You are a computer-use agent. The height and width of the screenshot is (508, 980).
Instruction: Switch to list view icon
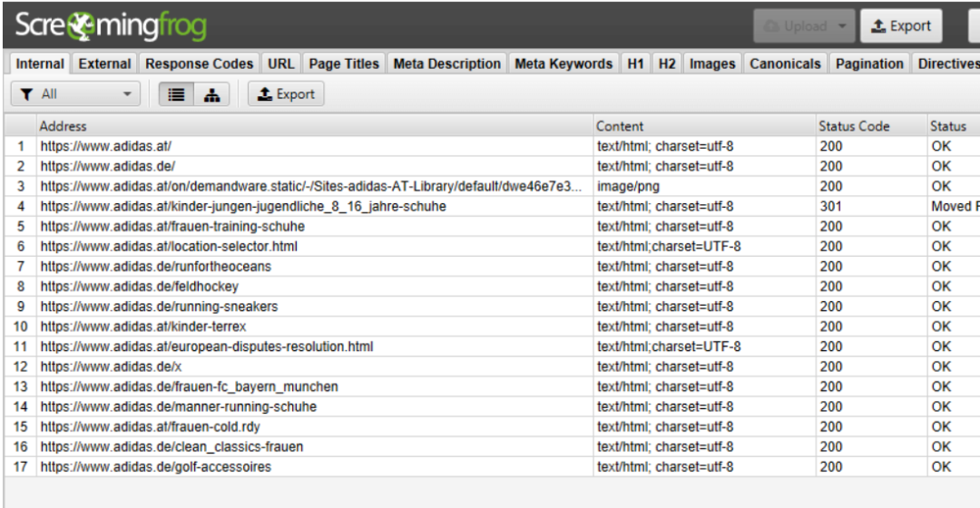tap(176, 94)
